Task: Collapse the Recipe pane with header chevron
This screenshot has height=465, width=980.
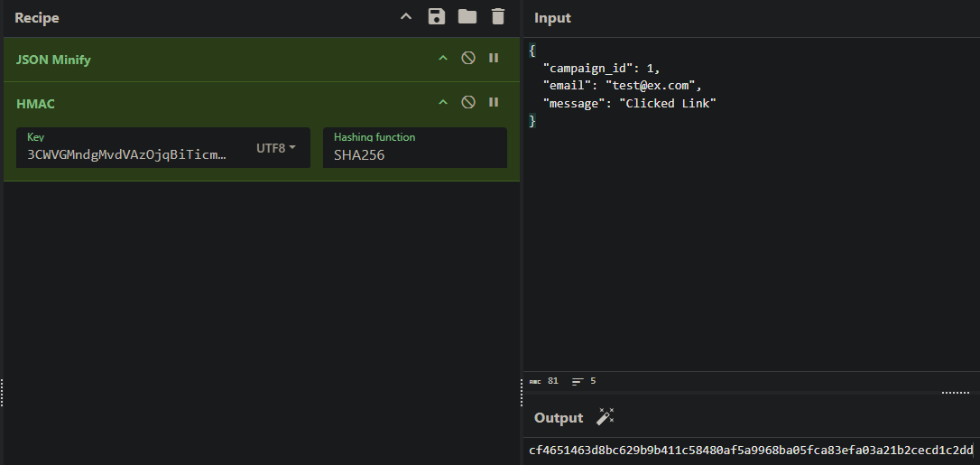Action: [x=406, y=17]
